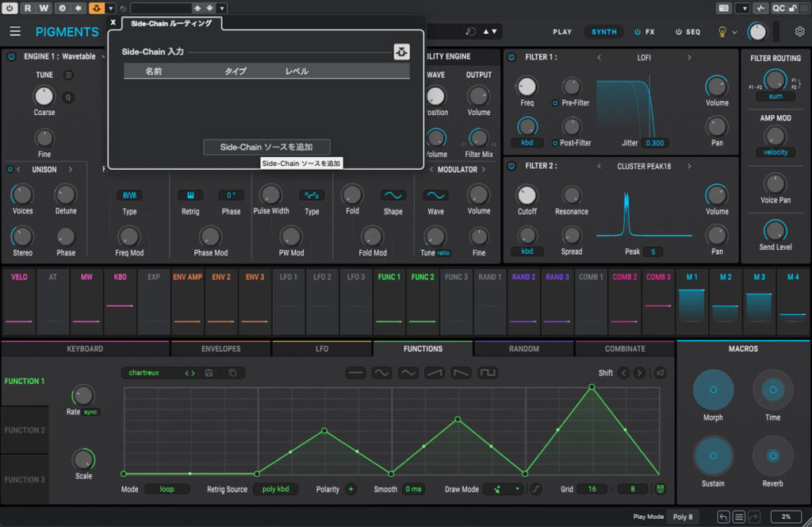812x527 pixels.
Task: Open the history list icon in bottom bar
Action: pos(739,517)
